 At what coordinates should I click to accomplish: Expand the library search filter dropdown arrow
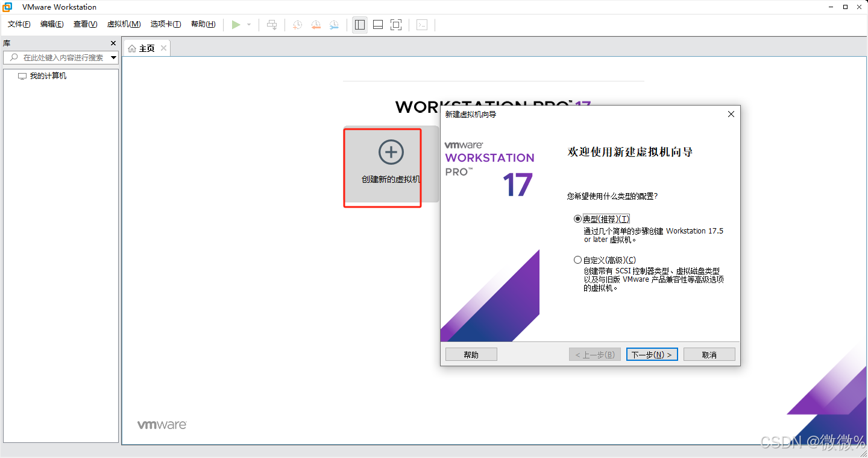point(114,58)
